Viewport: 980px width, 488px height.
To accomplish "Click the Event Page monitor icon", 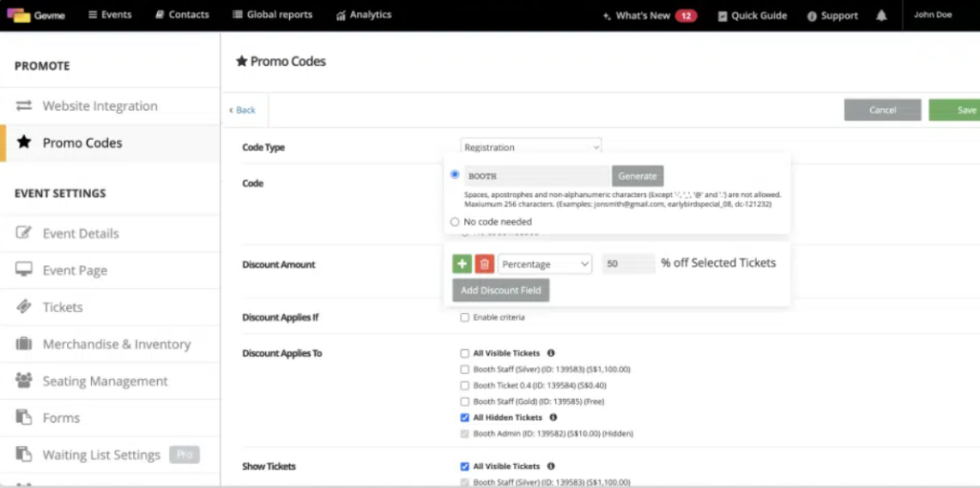I will (24, 270).
